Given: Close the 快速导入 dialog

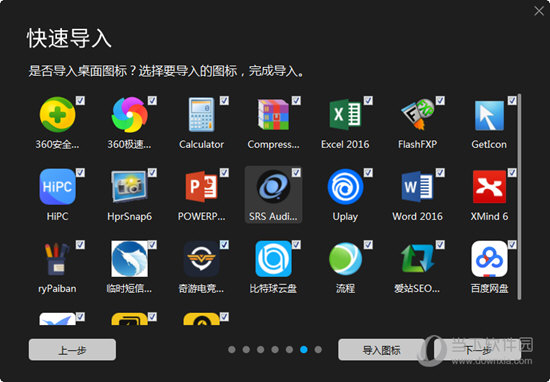Looking at the screenshot, I should (x=539, y=11).
